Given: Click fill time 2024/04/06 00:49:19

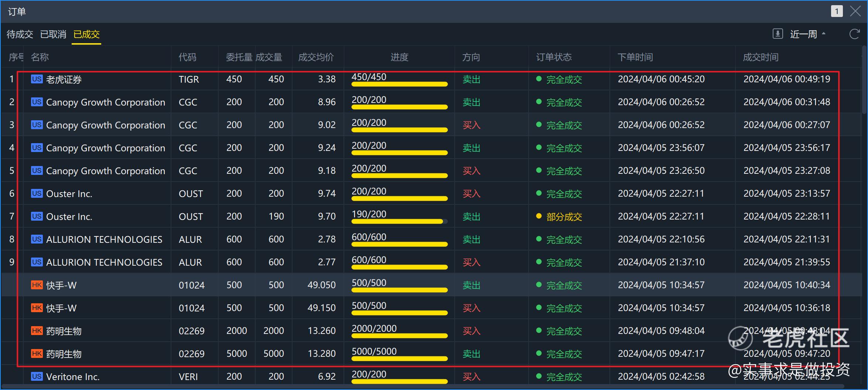Looking at the screenshot, I should [787, 79].
